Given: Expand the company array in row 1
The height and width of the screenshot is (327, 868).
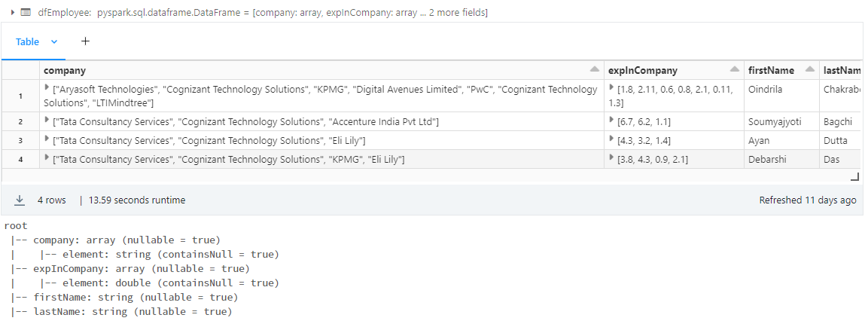Looking at the screenshot, I should click(x=47, y=87).
